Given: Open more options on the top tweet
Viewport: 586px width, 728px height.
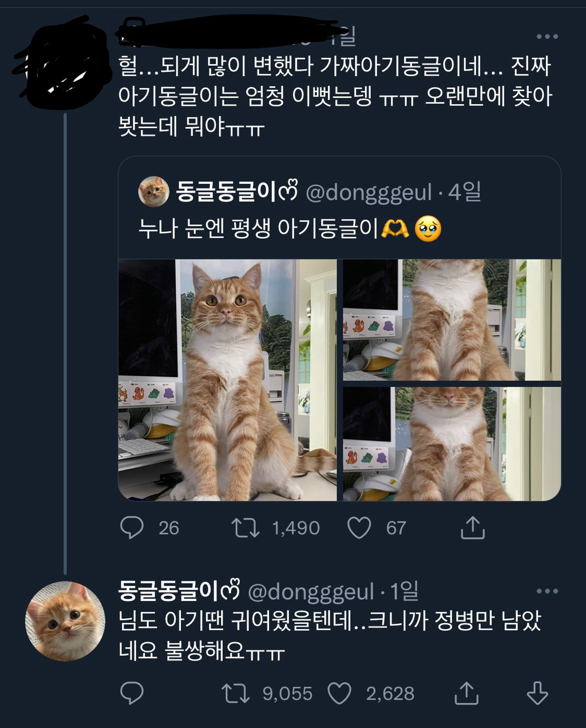Looking at the screenshot, I should tap(547, 37).
